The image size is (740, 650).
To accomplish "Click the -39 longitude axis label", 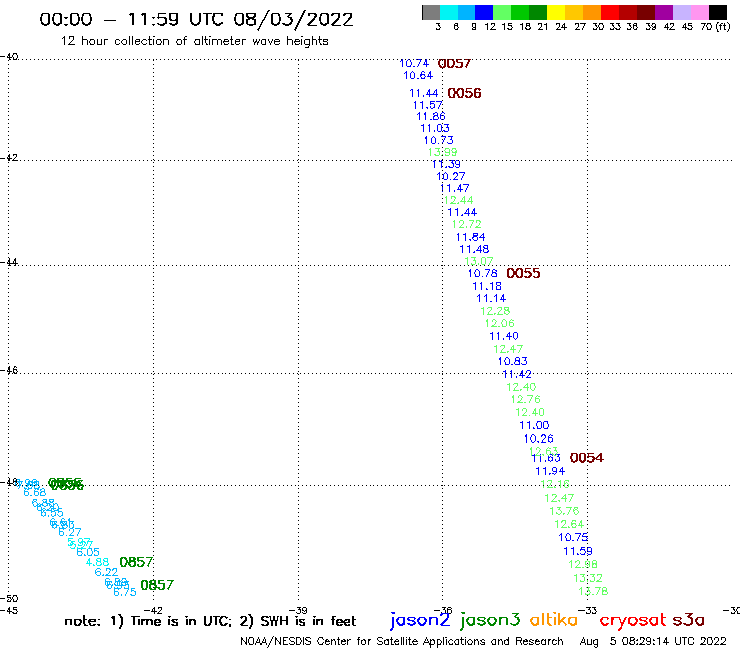I will pyautogui.click(x=298, y=610).
